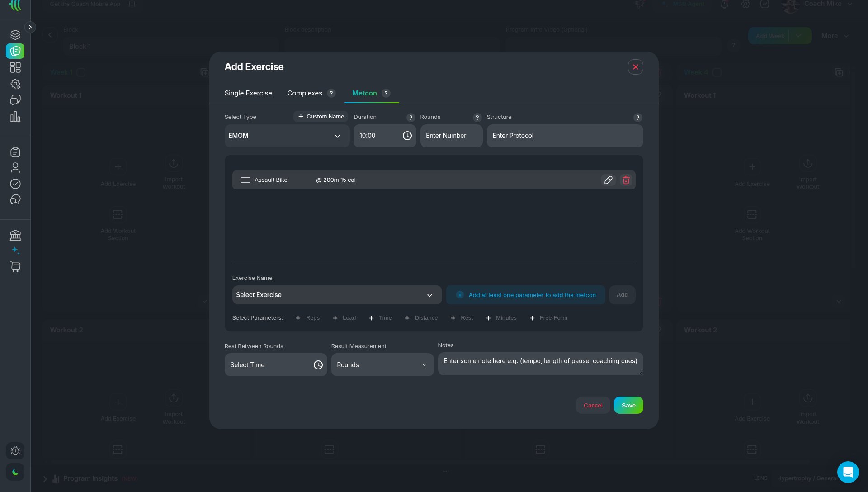Add the Free-Form parameter
868x492 pixels.
[x=548, y=318]
